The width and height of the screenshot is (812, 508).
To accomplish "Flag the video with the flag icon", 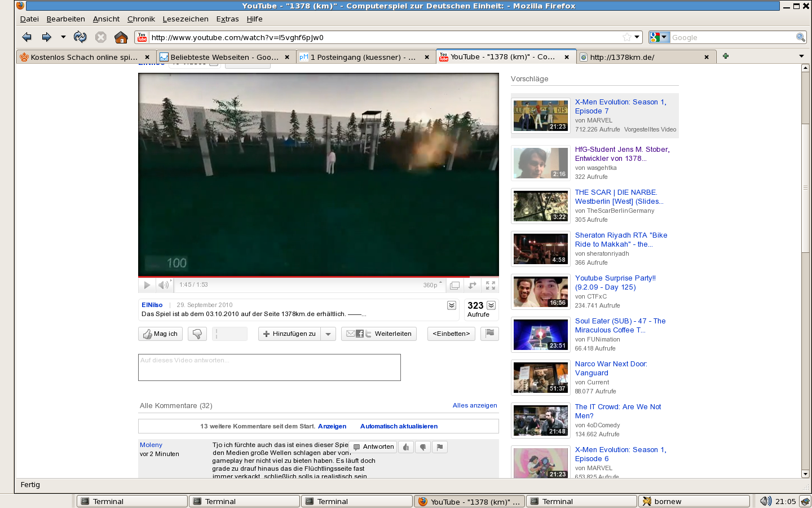I will coord(489,334).
